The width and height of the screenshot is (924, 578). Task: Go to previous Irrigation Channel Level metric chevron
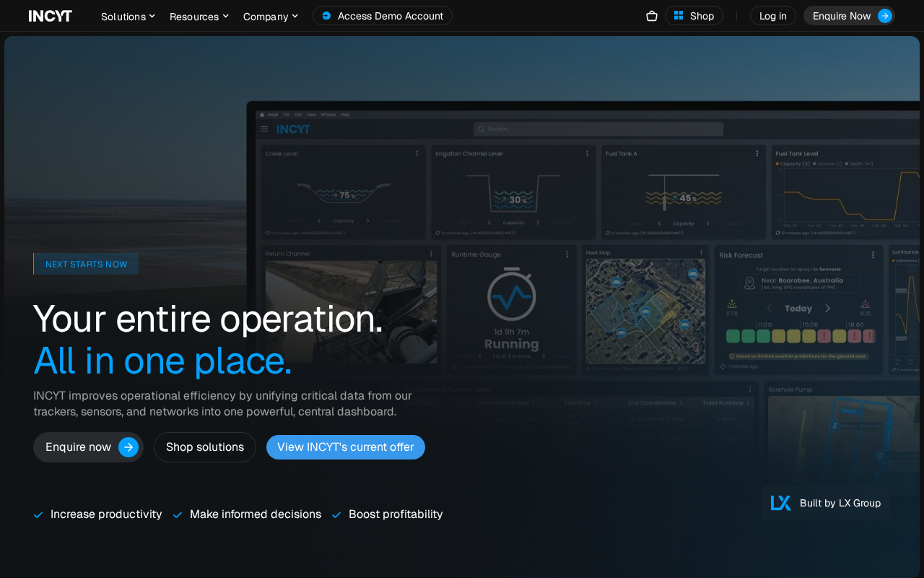(x=489, y=223)
